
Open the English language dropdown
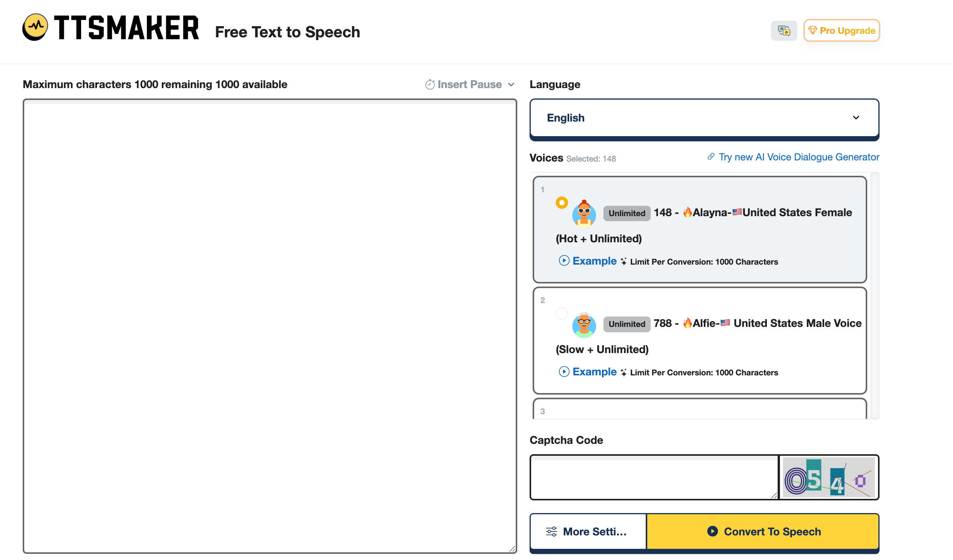pos(704,118)
